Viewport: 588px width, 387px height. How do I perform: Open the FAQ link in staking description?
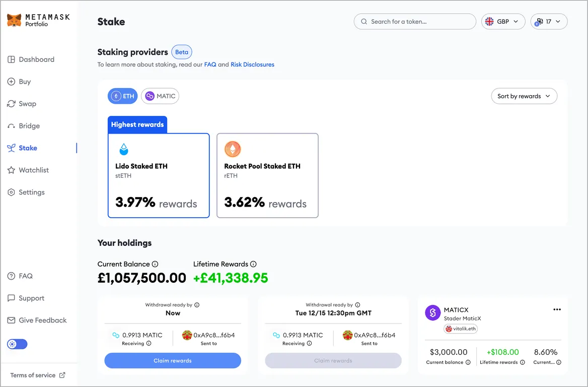tap(210, 64)
